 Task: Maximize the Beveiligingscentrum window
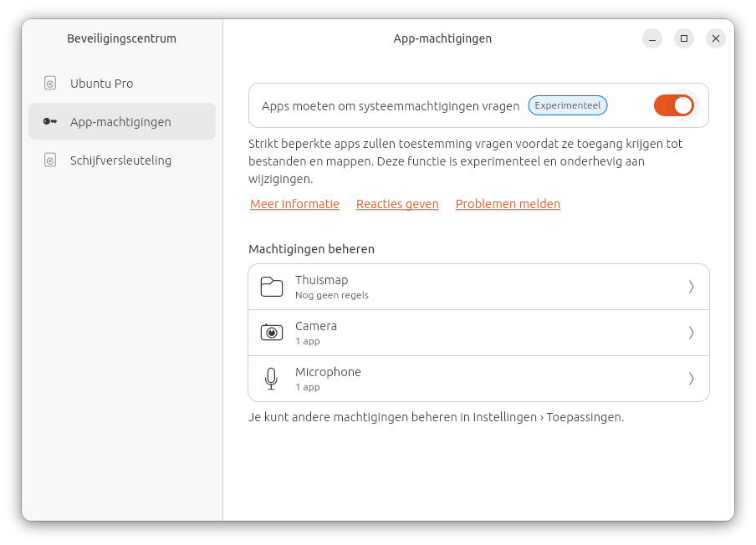[684, 38]
